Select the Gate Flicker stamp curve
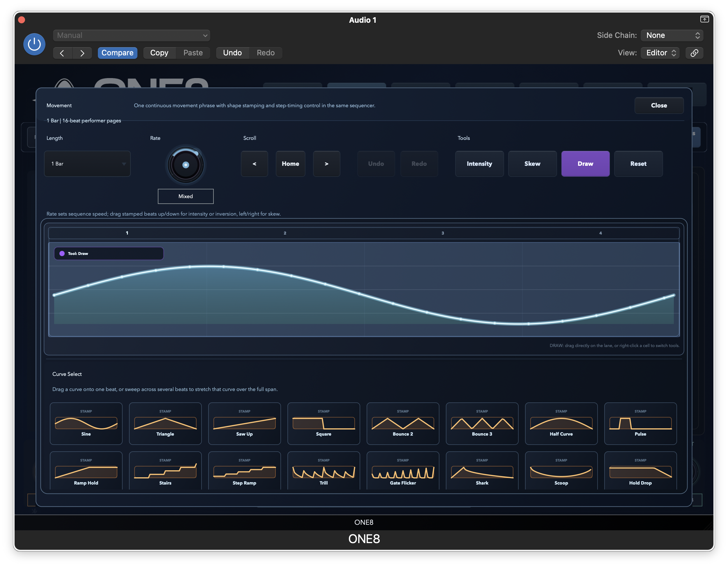This screenshot has width=728, height=567. [x=403, y=471]
